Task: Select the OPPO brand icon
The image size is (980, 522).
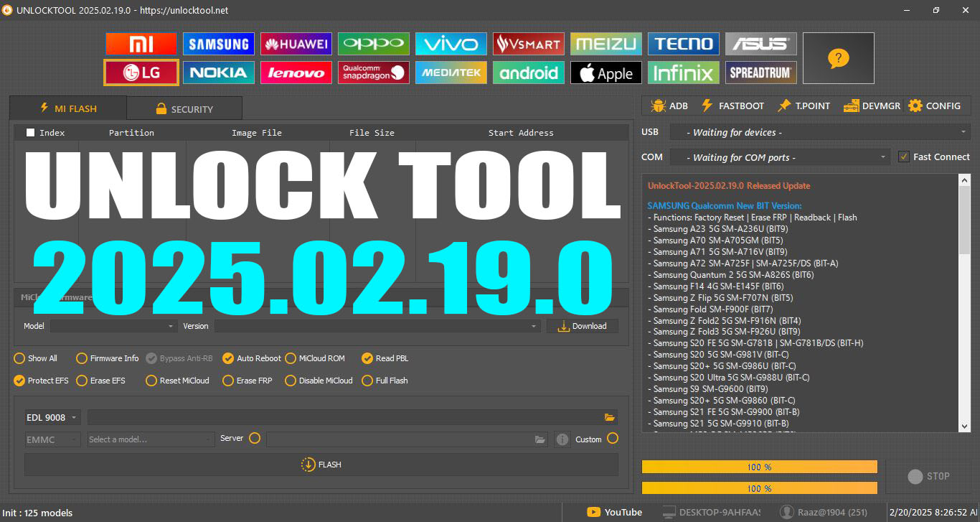Action: tap(374, 45)
